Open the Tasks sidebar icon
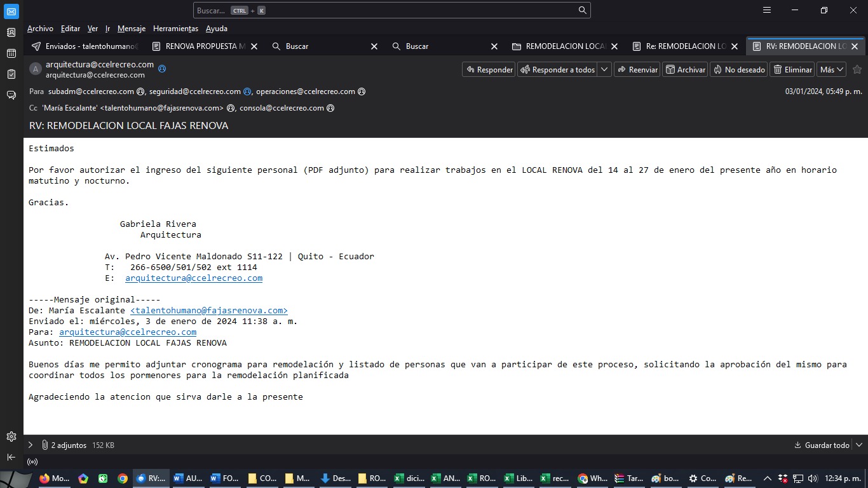The image size is (868, 488). pyautogui.click(x=11, y=74)
